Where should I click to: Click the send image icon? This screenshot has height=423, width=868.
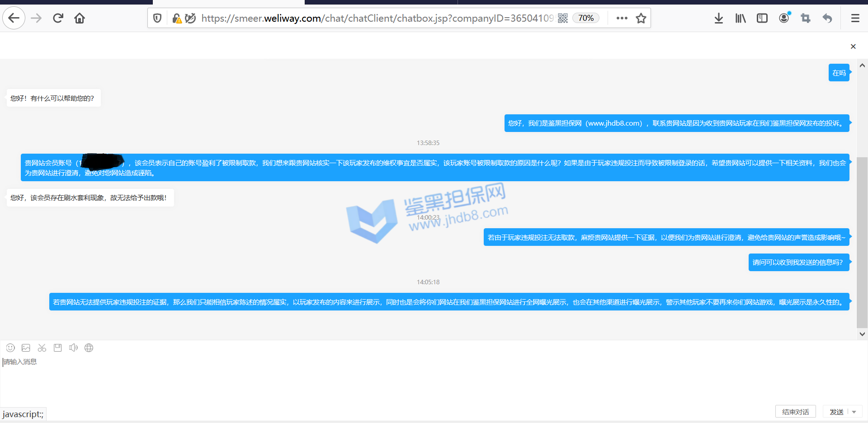pos(26,348)
